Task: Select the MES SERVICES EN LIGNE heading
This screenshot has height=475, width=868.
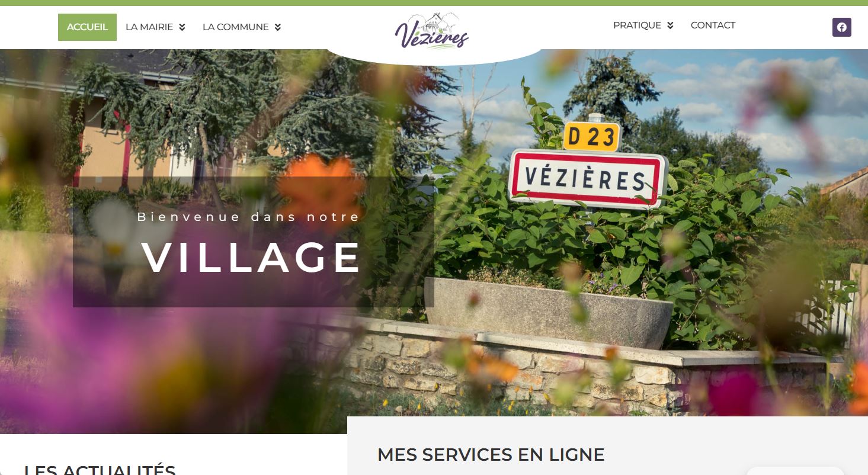Action: pyautogui.click(x=491, y=455)
